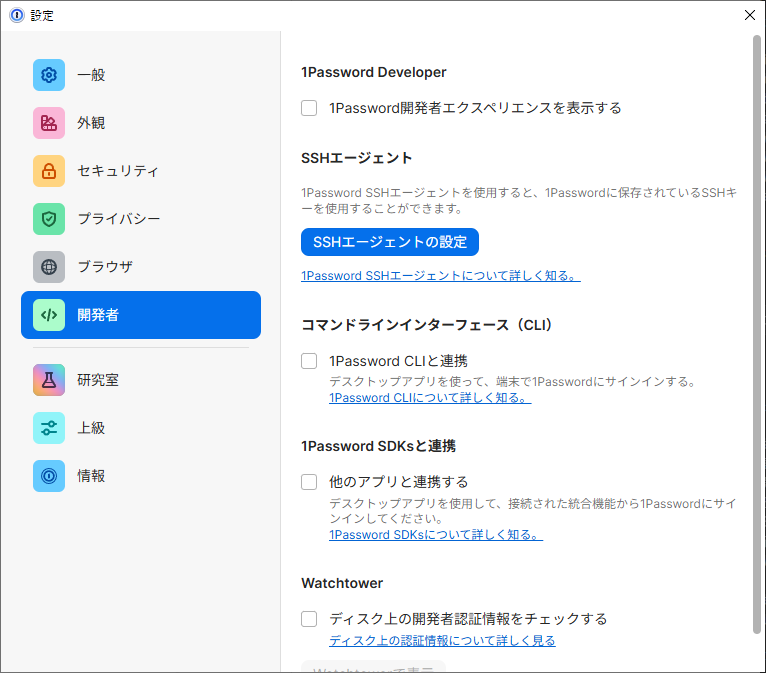Click the ディスク上の認証情報について詳しく見る link

coord(442,641)
